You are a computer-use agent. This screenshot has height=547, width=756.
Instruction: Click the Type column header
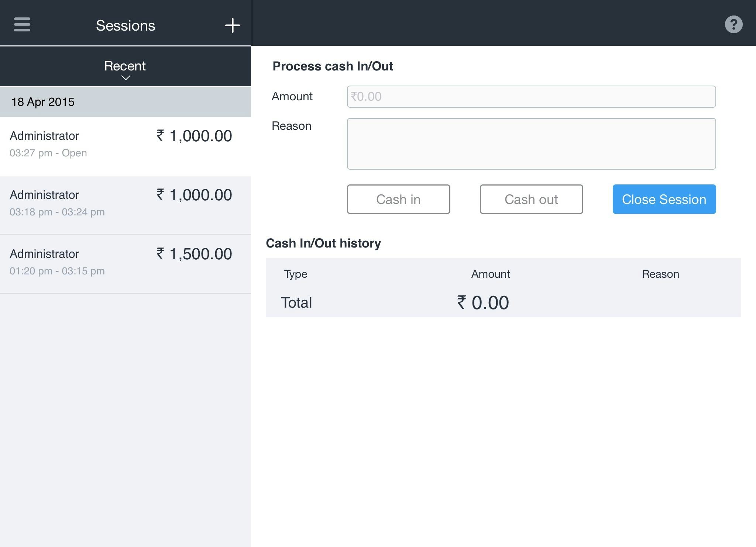295,274
